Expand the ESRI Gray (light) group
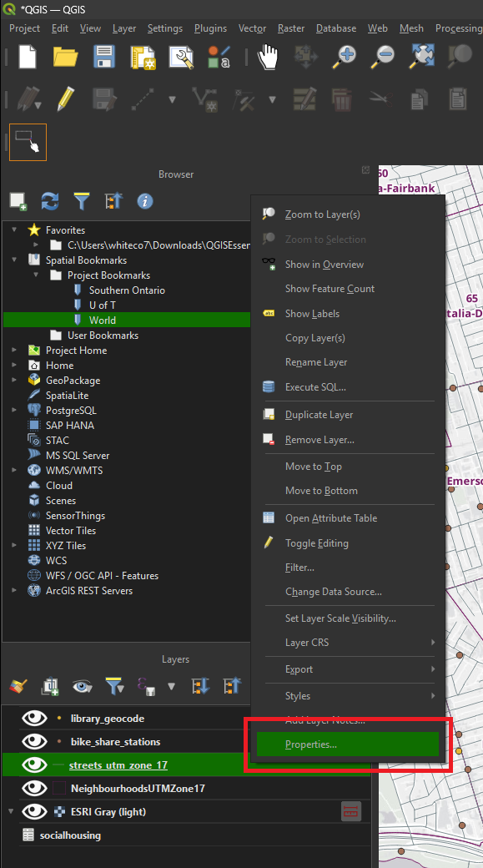Screen dimensions: 483x868 coord(11,811)
